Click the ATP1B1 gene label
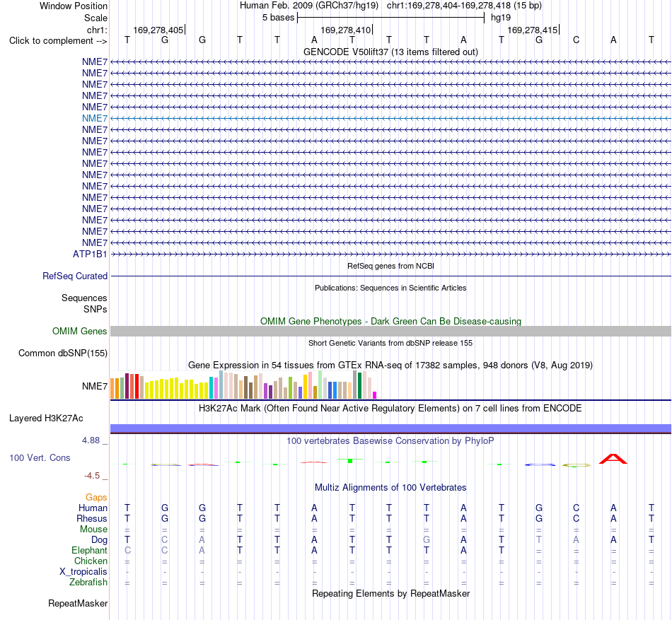 pyautogui.click(x=90, y=254)
